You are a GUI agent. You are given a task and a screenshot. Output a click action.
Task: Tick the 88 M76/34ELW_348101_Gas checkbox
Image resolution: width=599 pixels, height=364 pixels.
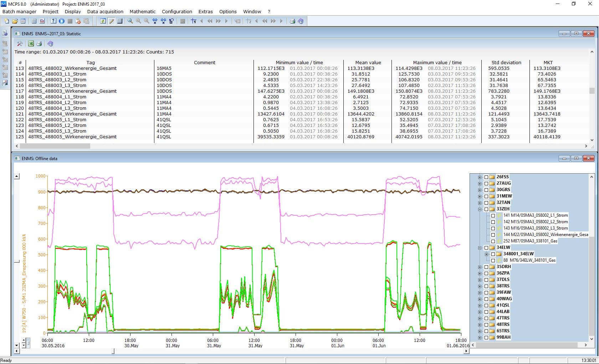[x=493, y=260]
